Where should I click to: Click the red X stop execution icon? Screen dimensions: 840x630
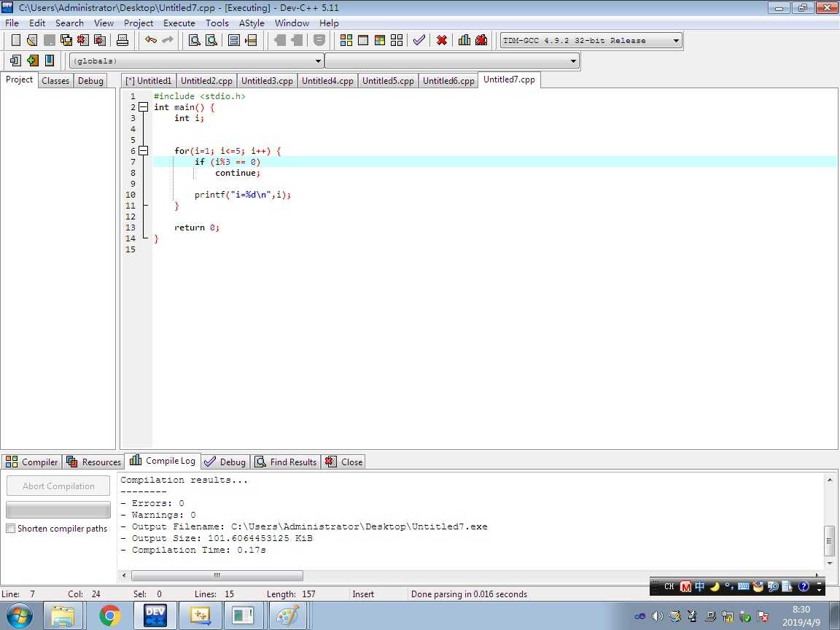pos(442,40)
